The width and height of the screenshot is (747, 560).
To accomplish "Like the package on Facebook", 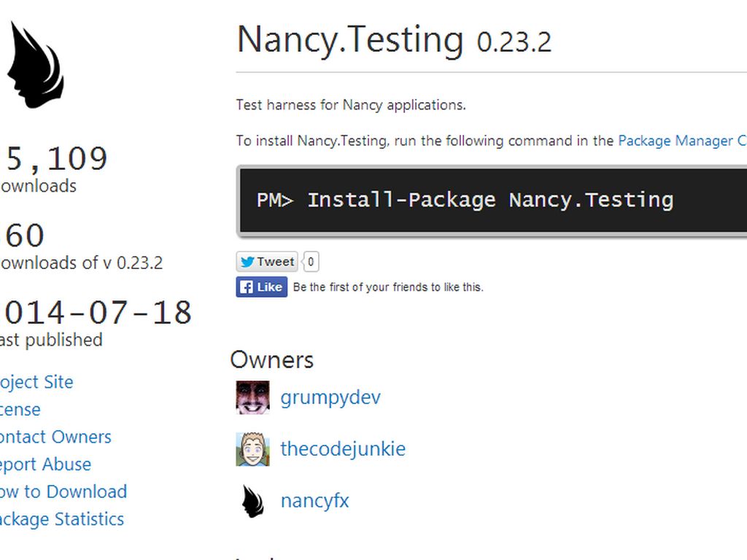I will pyautogui.click(x=262, y=287).
